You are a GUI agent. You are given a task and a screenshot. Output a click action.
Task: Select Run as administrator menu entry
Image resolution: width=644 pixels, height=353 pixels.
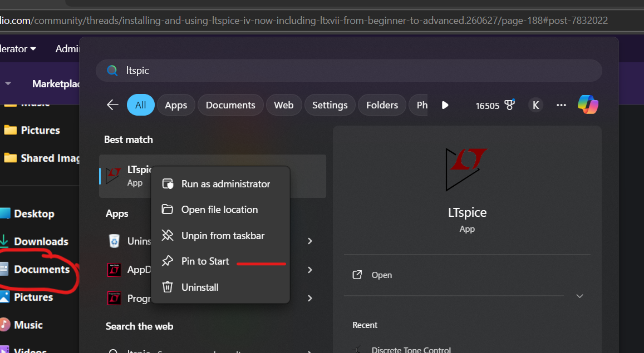pyautogui.click(x=220, y=184)
